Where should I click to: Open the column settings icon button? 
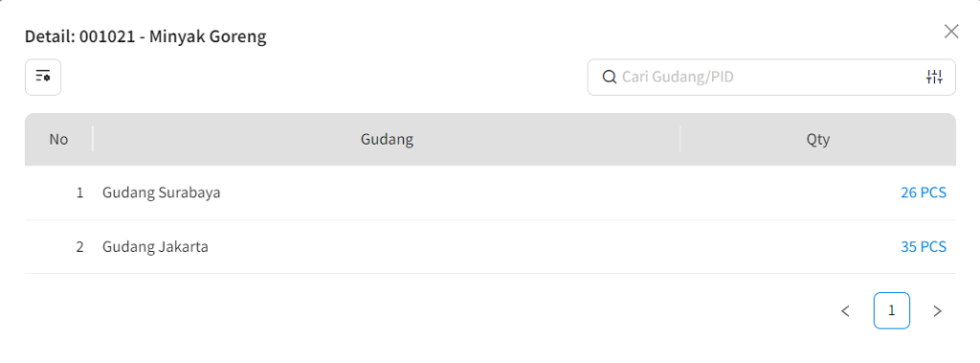[43, 77]
